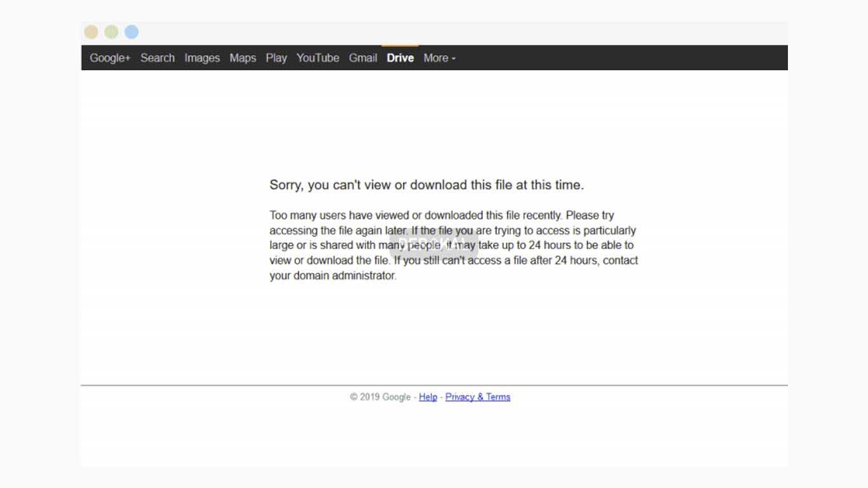868x488 pixels.
Task: Go to Gmail in the top bar
Action: [x=363, y=58]
